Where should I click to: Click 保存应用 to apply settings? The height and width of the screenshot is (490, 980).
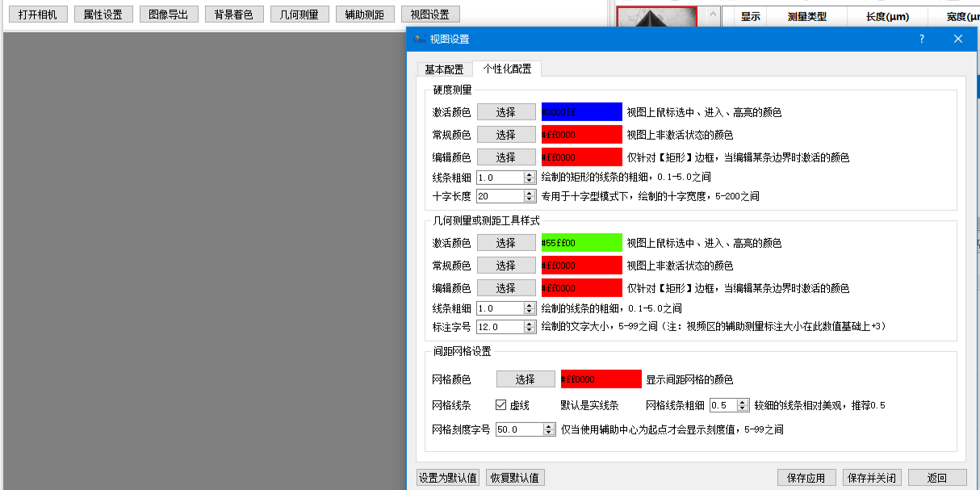point(806,478)
